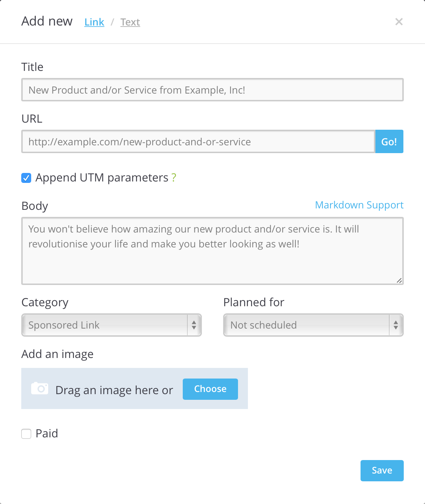
Task: Switch to the Text tab
Action: (x=130, y=22)
